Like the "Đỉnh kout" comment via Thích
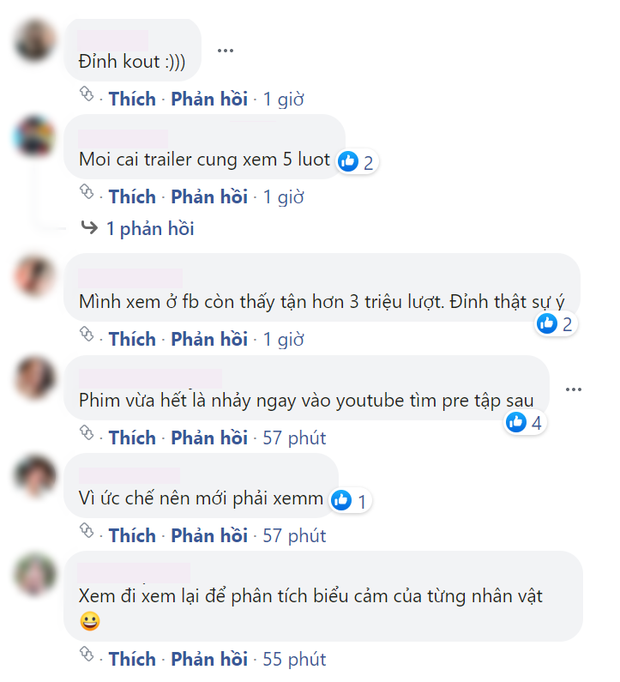The height and width of the screenshot is (682, 620). (132, 99)
